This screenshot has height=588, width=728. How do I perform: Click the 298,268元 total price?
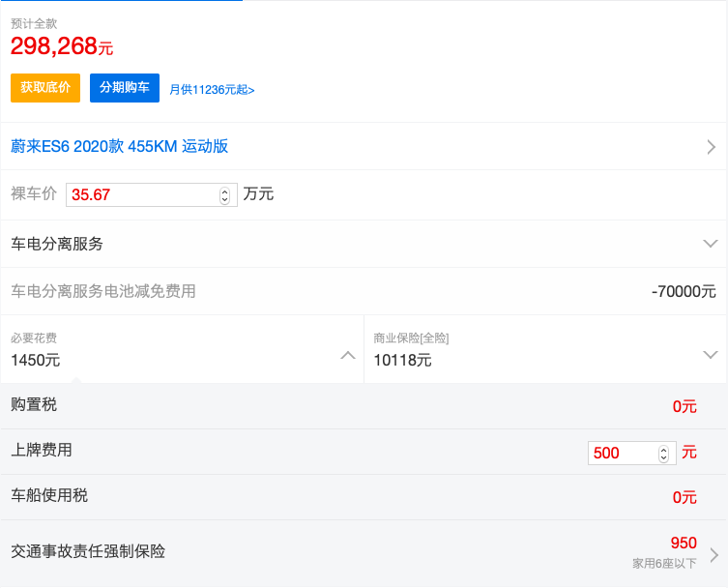point(62,46)
